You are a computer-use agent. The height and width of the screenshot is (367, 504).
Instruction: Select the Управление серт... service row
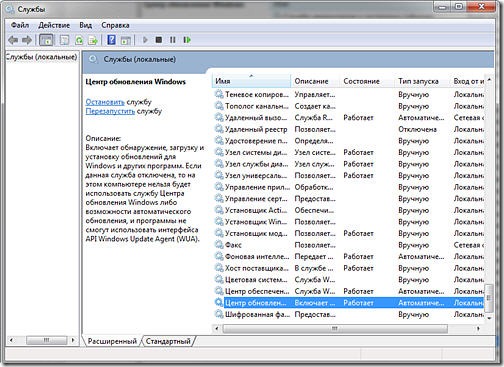point(349,199)
